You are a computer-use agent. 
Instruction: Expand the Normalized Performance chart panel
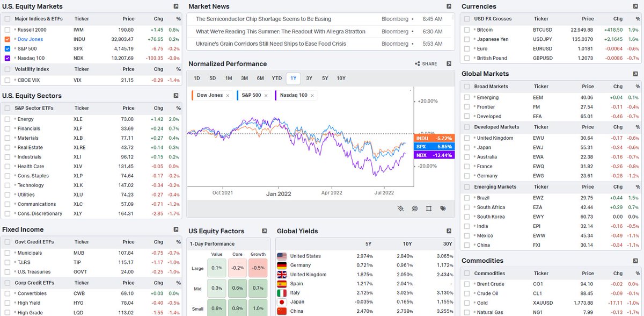point(449,63)
